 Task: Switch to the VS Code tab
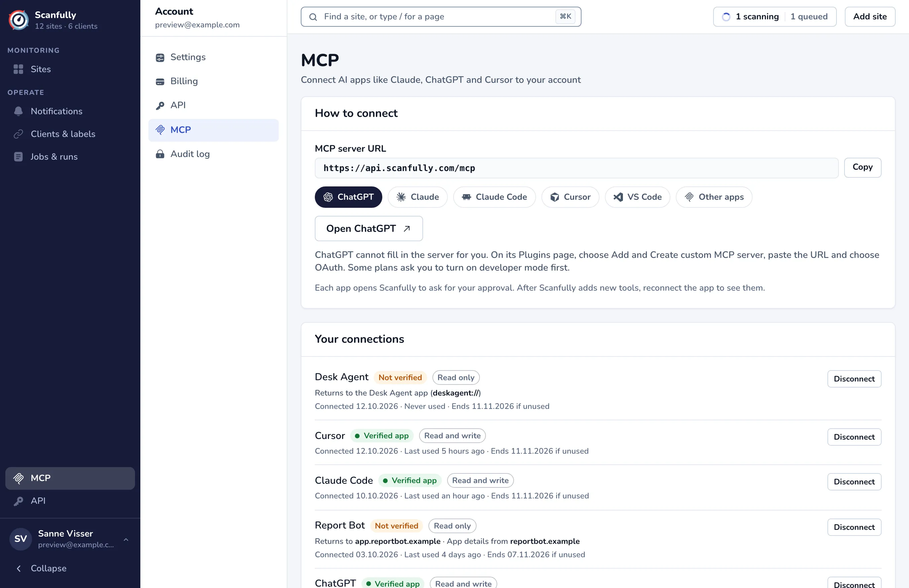637,197
